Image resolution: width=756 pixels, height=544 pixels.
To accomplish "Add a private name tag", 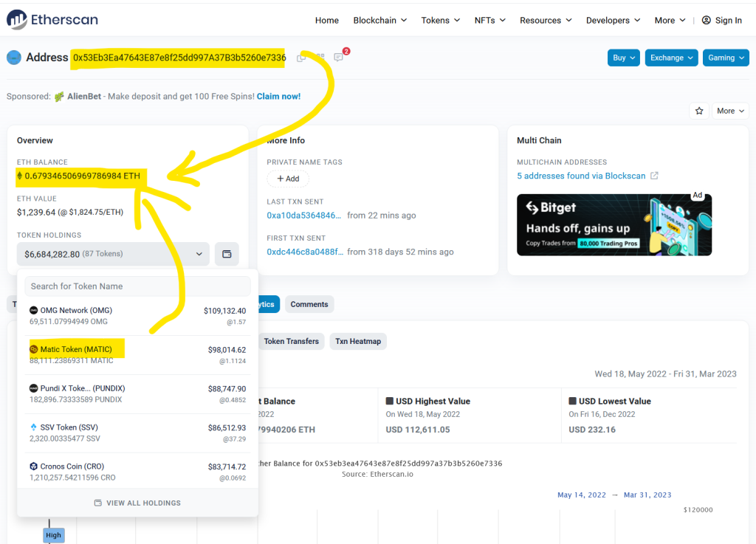I will pyautogui.click(x=288, y=179).
